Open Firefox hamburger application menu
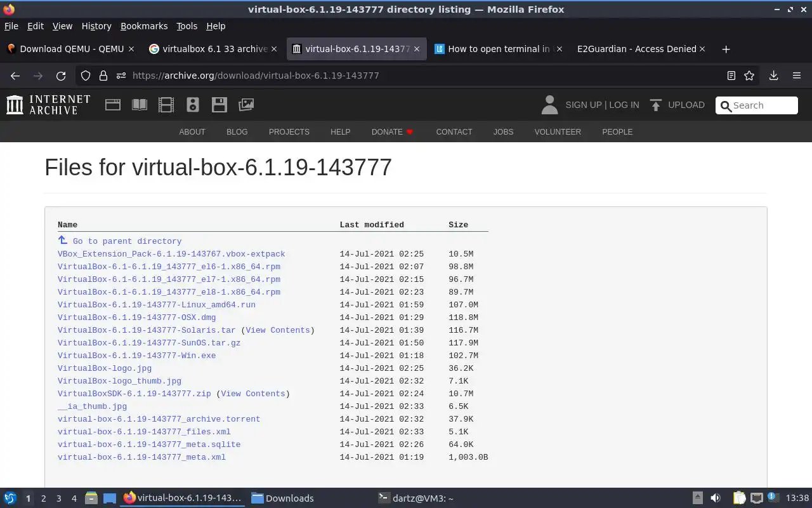The width and height of the screenshot is (812, 508). (x=797, y=76)
